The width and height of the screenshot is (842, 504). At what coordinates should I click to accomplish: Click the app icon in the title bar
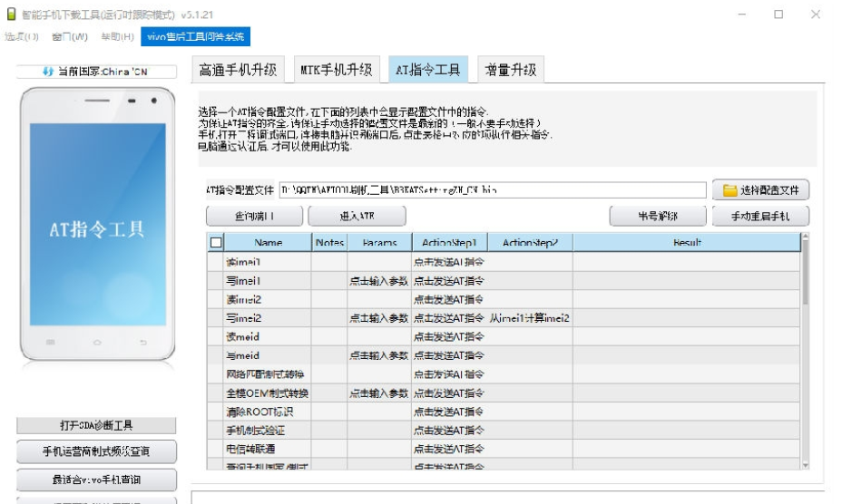11,15
